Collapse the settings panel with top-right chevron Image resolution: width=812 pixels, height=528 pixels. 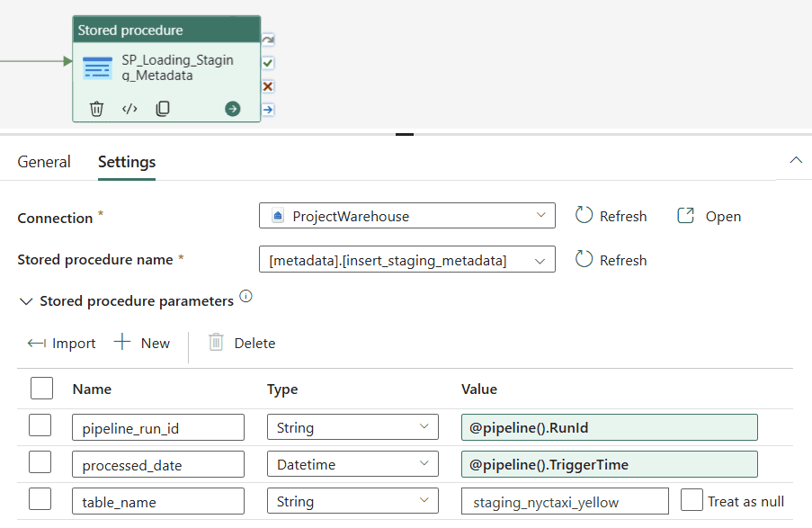(x=796, y=160)
